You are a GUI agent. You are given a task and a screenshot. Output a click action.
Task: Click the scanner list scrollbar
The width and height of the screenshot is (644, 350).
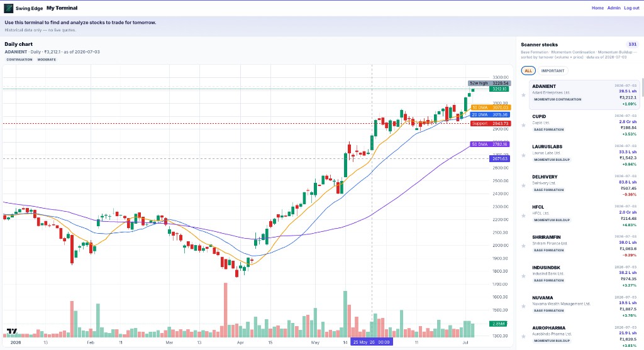click(642, 88)
